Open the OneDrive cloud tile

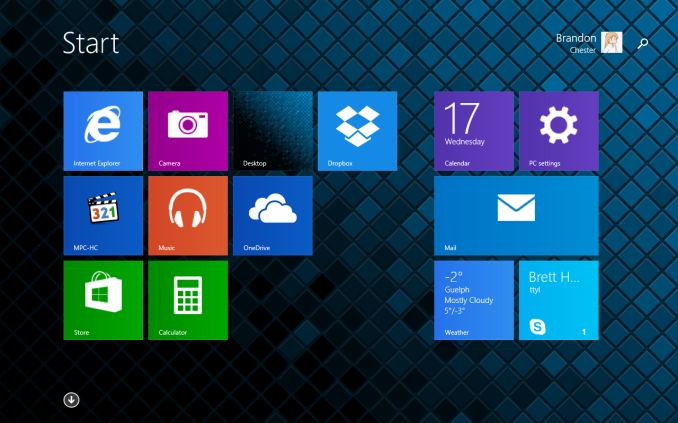[x=273, y=215]
